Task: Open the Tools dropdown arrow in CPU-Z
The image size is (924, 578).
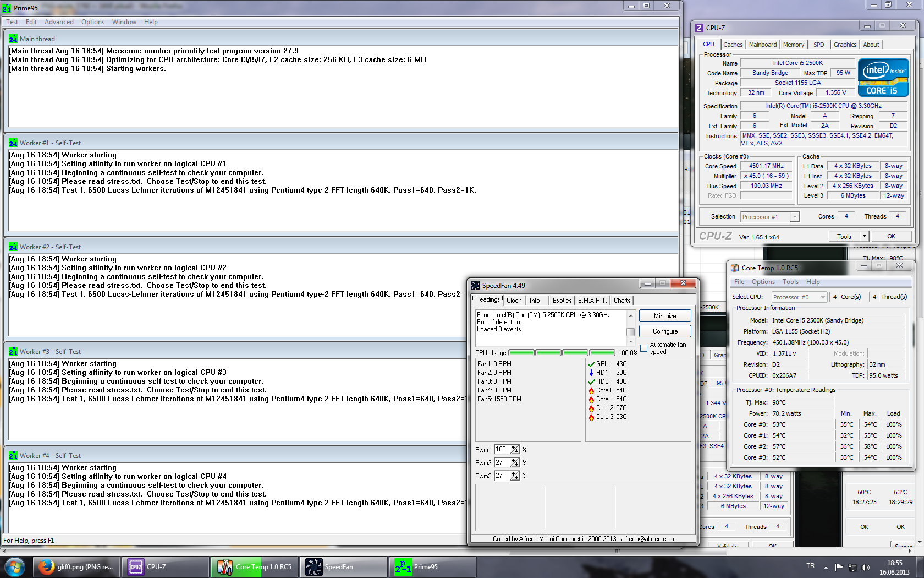Action: (x=864, y=236)
